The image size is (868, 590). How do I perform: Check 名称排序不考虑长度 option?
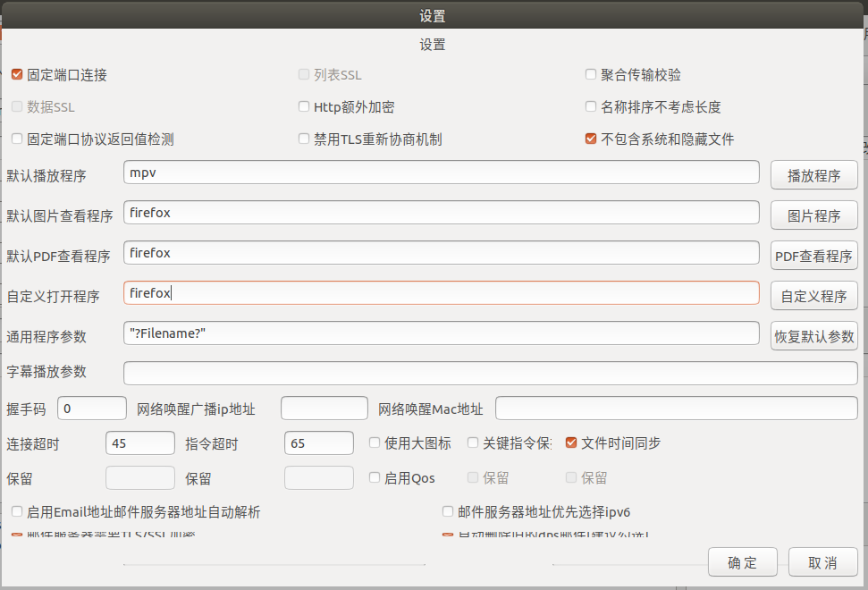click(591, 107)
